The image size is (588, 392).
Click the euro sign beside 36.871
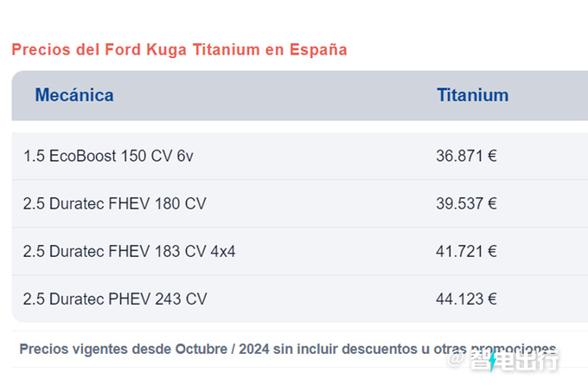492,156
